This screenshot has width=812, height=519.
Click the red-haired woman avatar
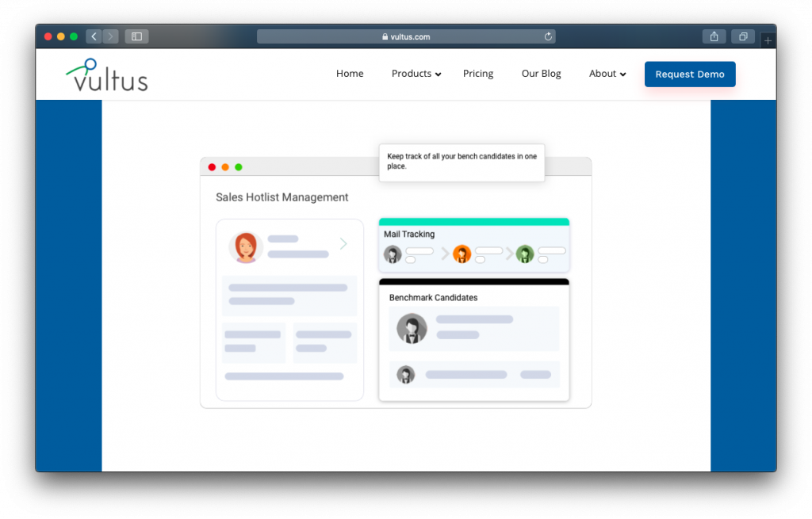pyautogui.click(x=246, y=247)
